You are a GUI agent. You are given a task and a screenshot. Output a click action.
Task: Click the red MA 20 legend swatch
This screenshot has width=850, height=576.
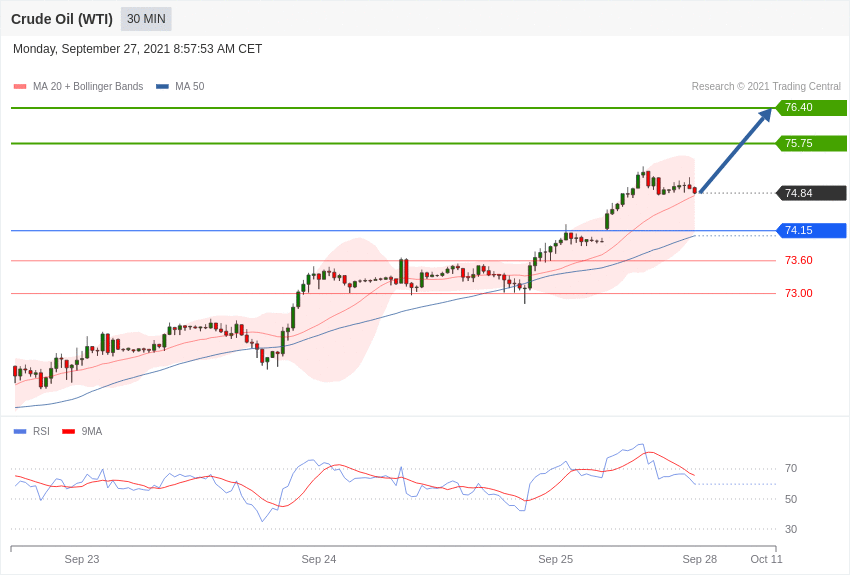20,87
